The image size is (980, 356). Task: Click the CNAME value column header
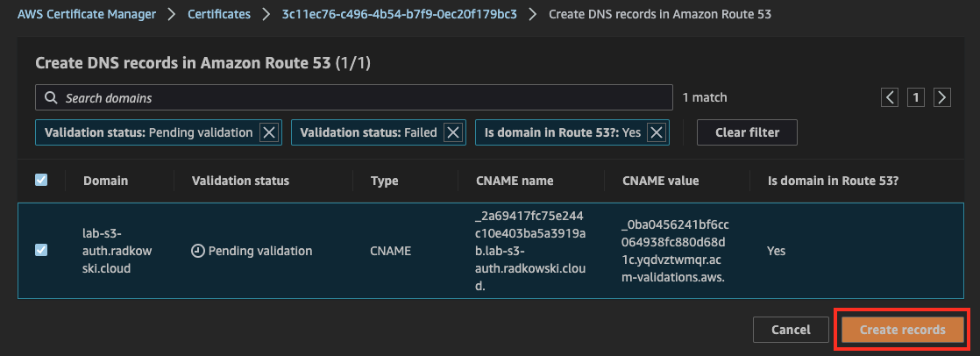(x=661, y=181)
